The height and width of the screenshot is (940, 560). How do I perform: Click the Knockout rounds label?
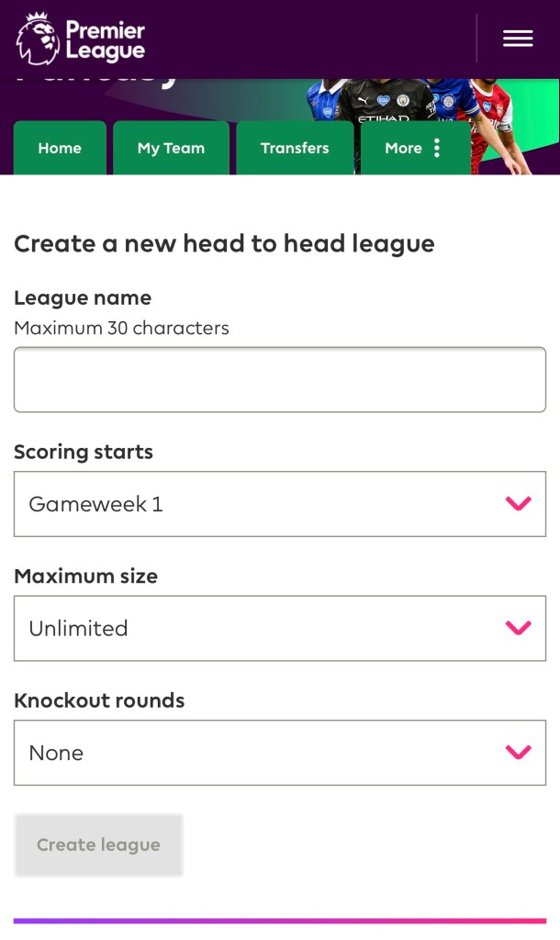point(99,701)
